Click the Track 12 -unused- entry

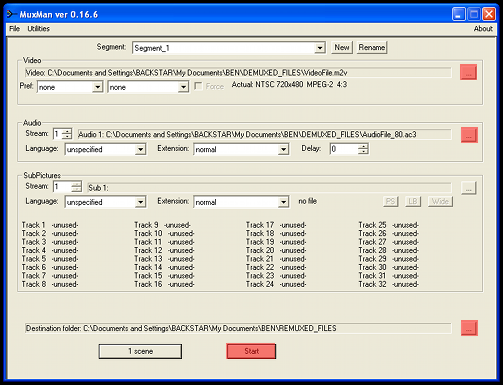(x=164, y=250)
